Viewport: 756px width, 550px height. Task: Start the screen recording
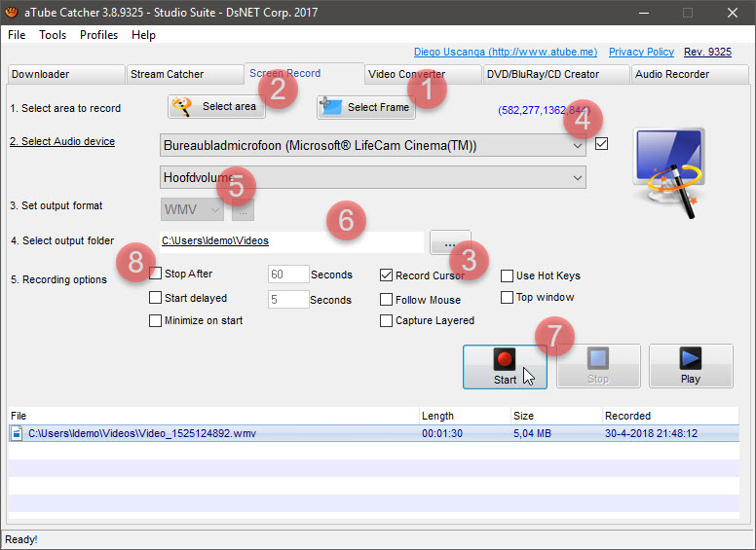(505, 367)
